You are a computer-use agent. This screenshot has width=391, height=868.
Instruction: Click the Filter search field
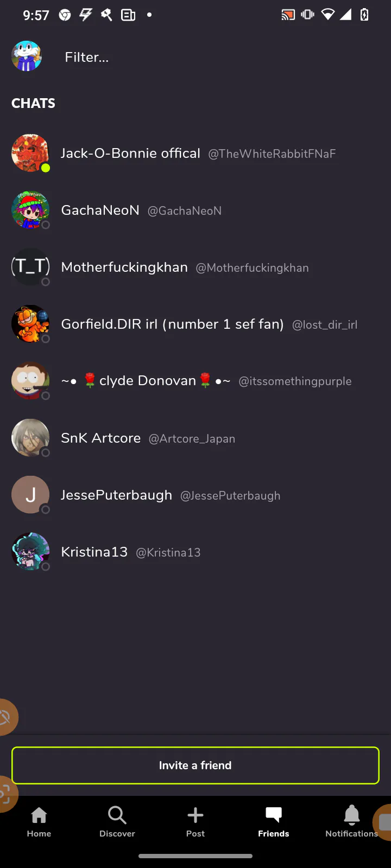217,57
